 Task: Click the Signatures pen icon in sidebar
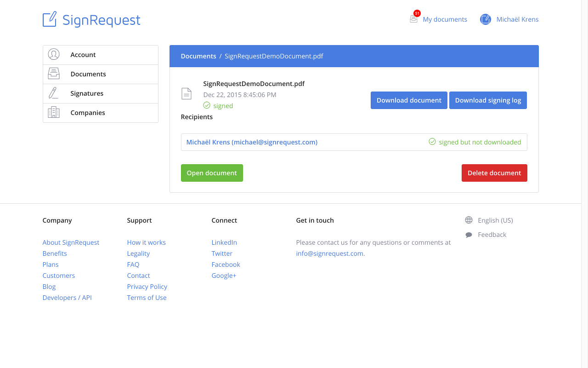click(53, 93)
